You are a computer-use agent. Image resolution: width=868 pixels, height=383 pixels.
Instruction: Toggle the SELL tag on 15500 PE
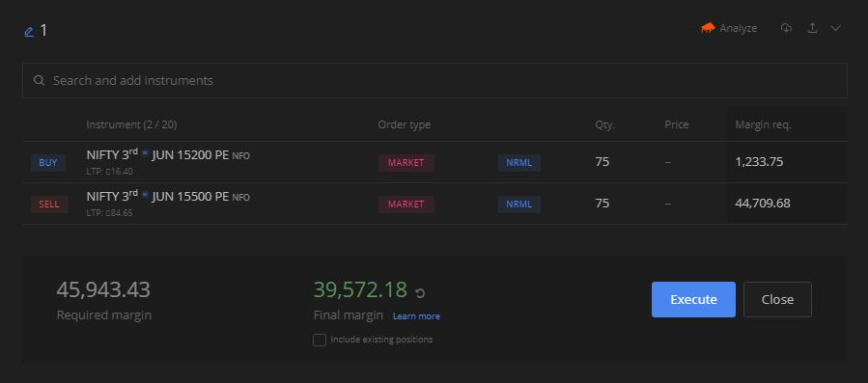coord(49,205)
